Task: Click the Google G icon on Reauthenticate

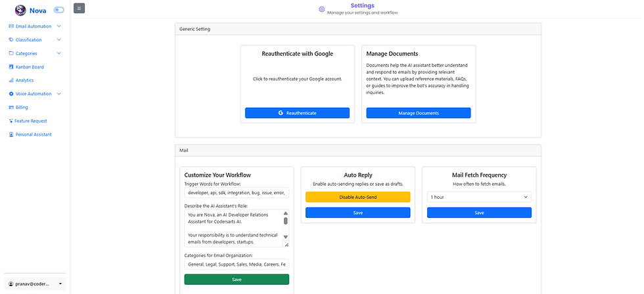Action: (x=281, y=113)
